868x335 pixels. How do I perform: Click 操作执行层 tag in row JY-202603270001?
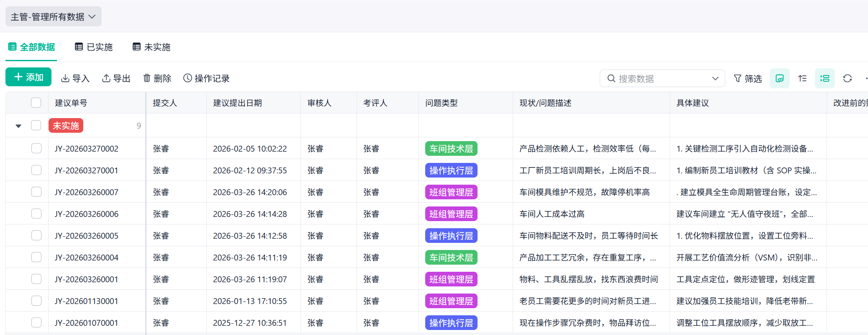click(x=451, y=170)
